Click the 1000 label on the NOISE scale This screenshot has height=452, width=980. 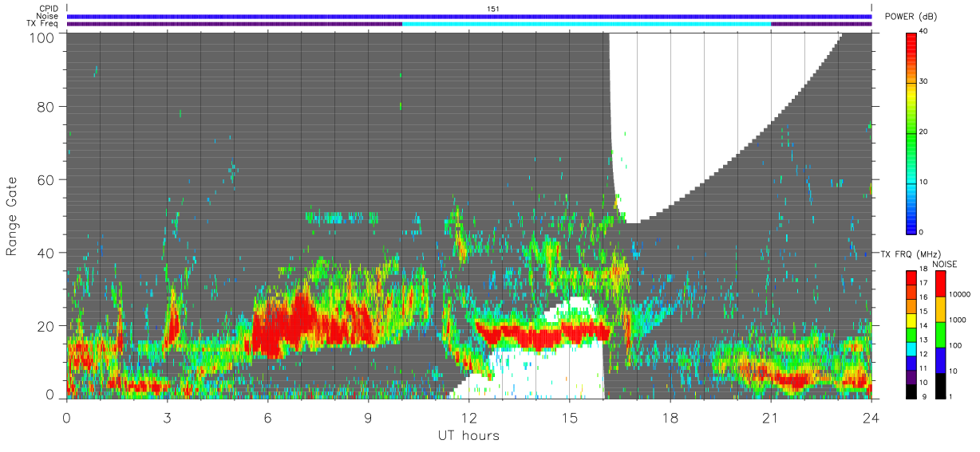pos(957,320)
